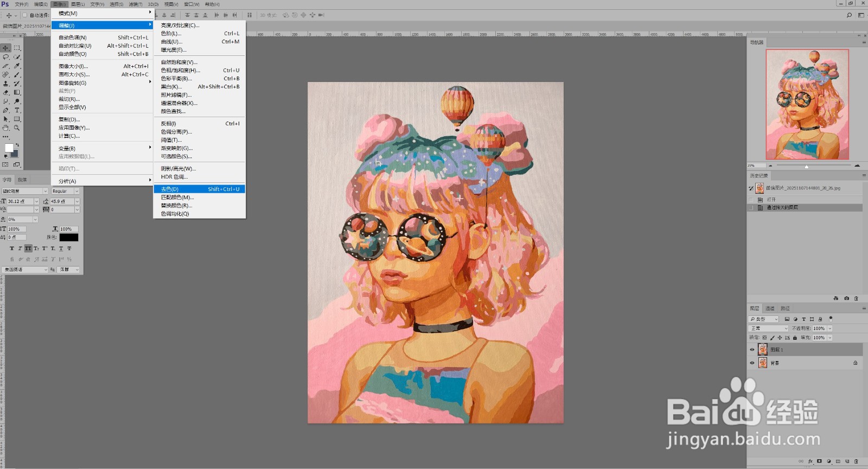Select the Hand tool
This screenshot has width=868, height=469.
[x=5, y=128]
